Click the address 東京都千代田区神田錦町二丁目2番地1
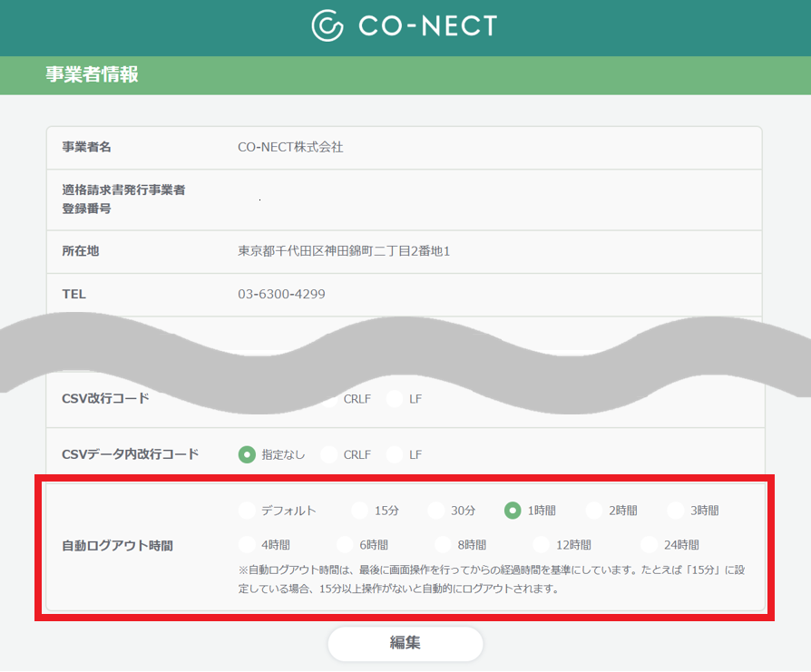Viewport: 811px width, 672px height. pos(344,251)
